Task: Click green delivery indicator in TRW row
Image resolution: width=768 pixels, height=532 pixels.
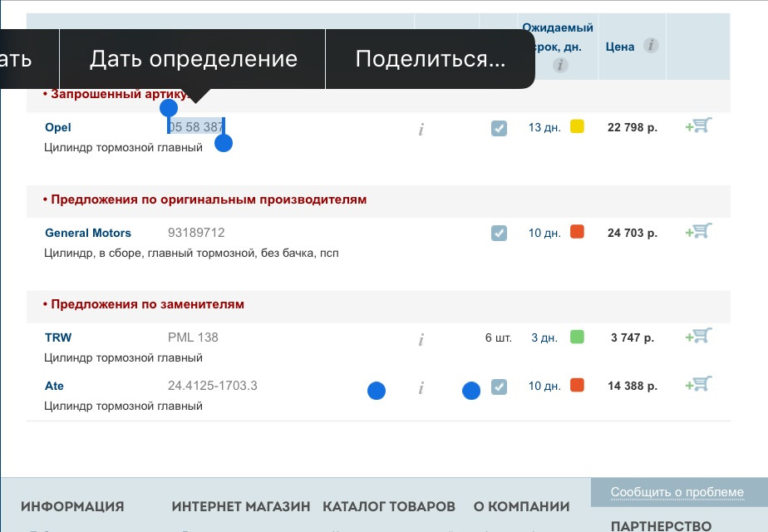Action: (x=577, y=337)
